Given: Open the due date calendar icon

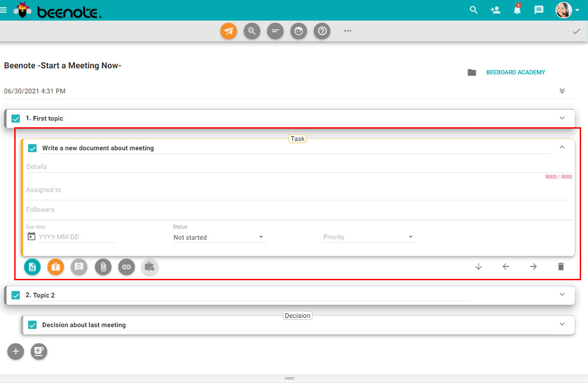Looking at the screenshot, I should (31, 237).
